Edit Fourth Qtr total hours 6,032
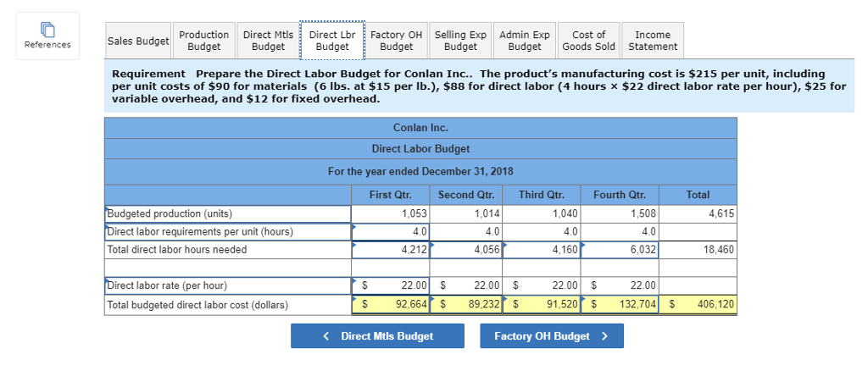Image resolution: width=868 pixels, height=371 pixels. (620, 250)
